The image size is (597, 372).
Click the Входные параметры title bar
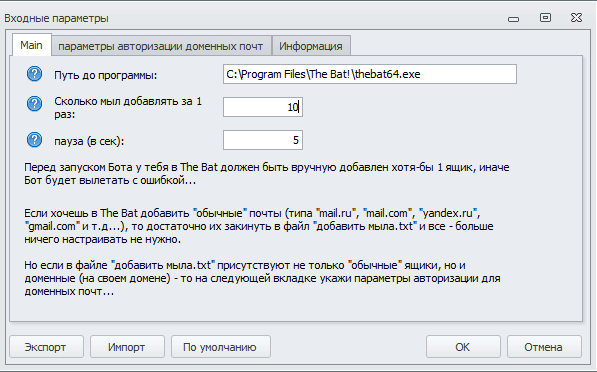pos(251,18)
